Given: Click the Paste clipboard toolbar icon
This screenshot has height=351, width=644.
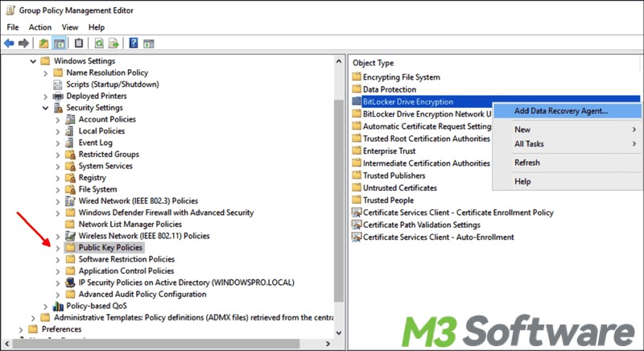Looking at the screenshot, I should point(79,43).
